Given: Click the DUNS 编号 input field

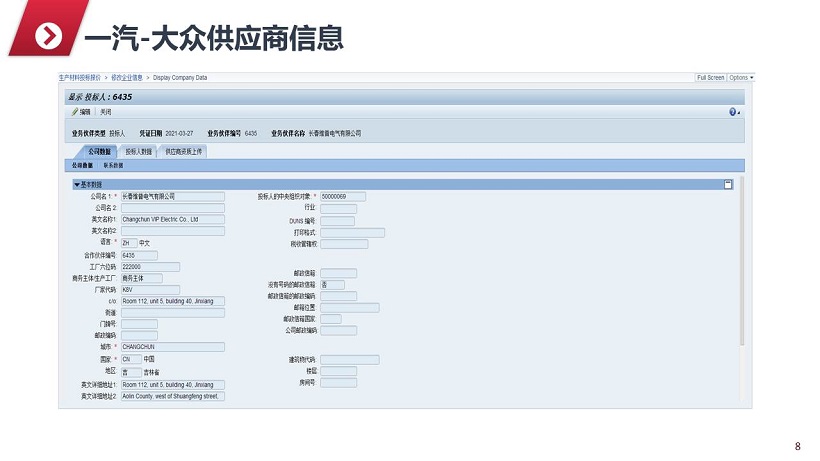Looking at the screenshot, I should [x=337, y=221].
